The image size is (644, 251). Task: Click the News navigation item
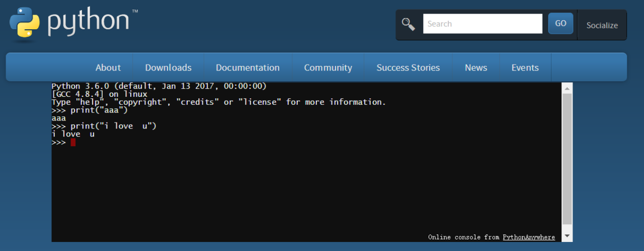[476, 68]
